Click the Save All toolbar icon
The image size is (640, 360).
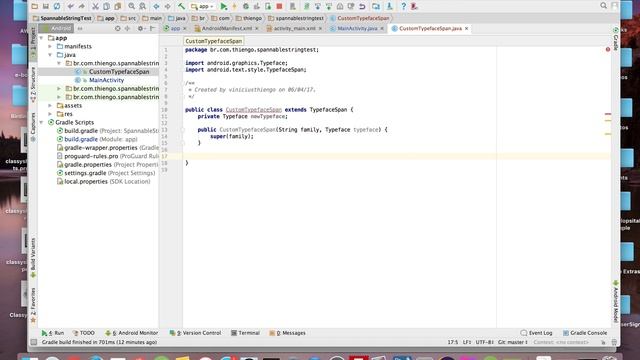[46, 6]
